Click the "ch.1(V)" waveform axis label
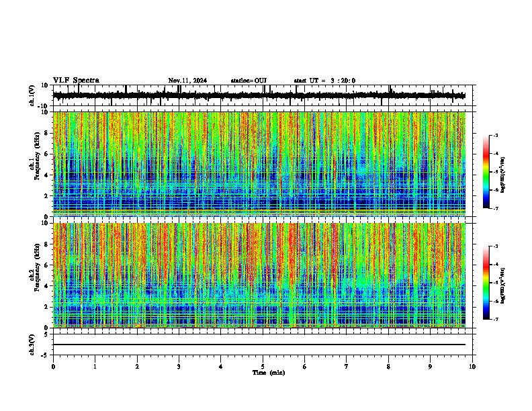532x411 pixels. [32, 95]
